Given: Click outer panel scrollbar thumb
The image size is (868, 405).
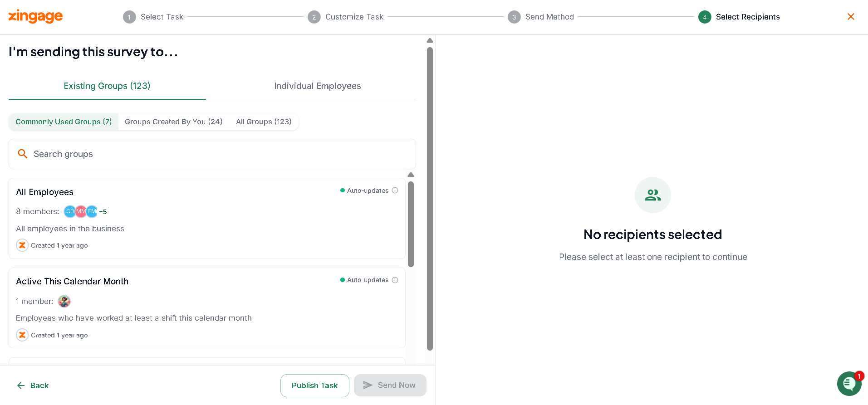Looking at the screenshot, I should pos(430,199).
